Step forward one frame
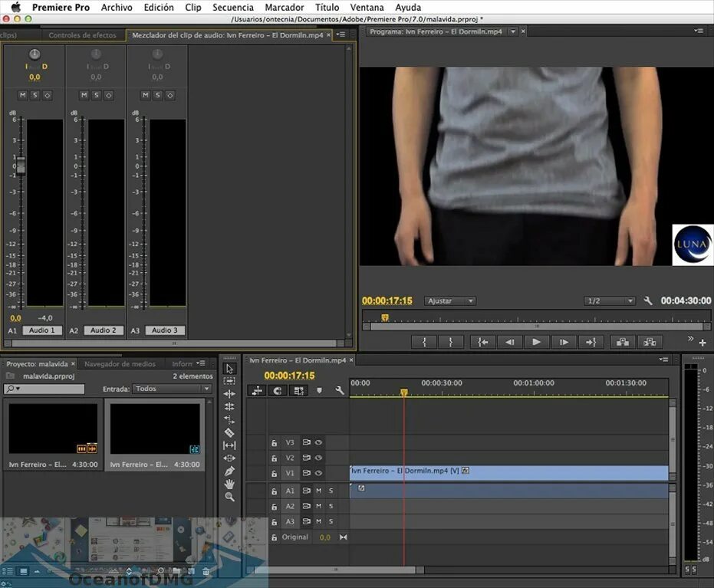714x588 pixels. (x=563, y=342)
